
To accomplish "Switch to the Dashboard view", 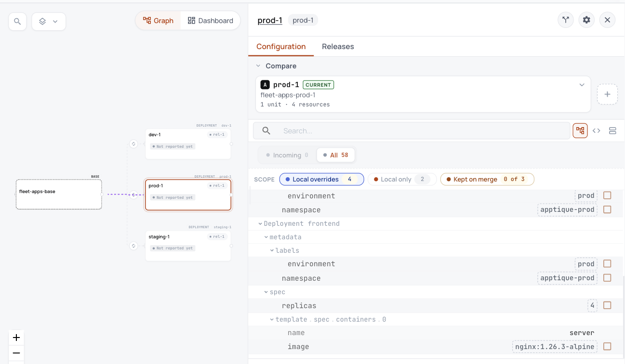I will point(210,21).
